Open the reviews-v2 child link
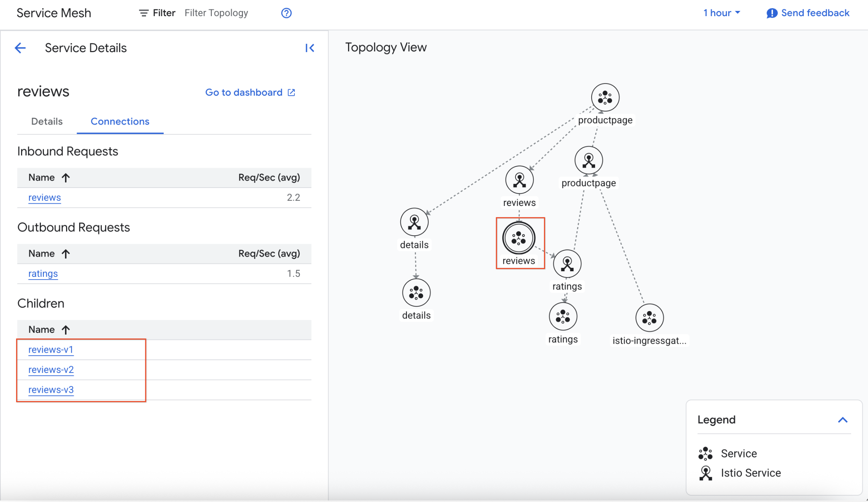This screenshot has height=502, width=868. (51, 370)
